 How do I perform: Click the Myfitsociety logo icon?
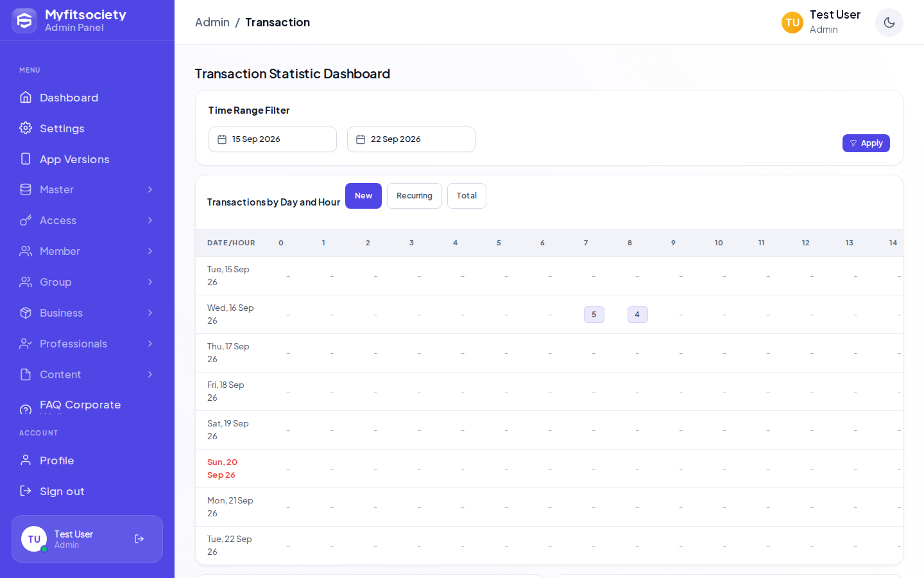[24, 21]
